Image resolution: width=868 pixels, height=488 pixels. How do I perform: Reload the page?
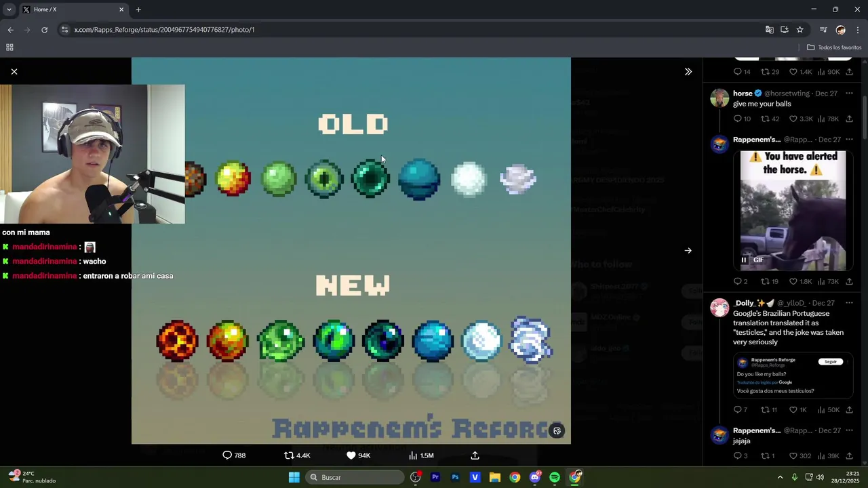(45, 30)
